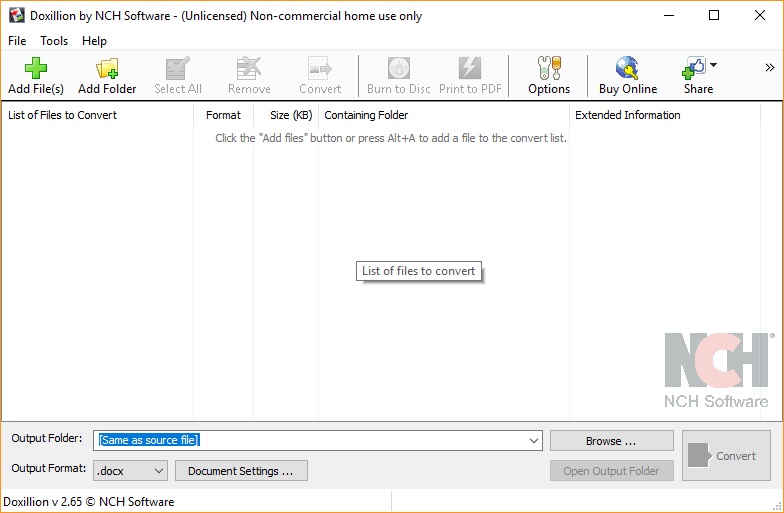The width and height of the screenshot is (784, 513).
Task: Minimize the Doxillion window
Action: pyautogui.click(x=668, y=16)
